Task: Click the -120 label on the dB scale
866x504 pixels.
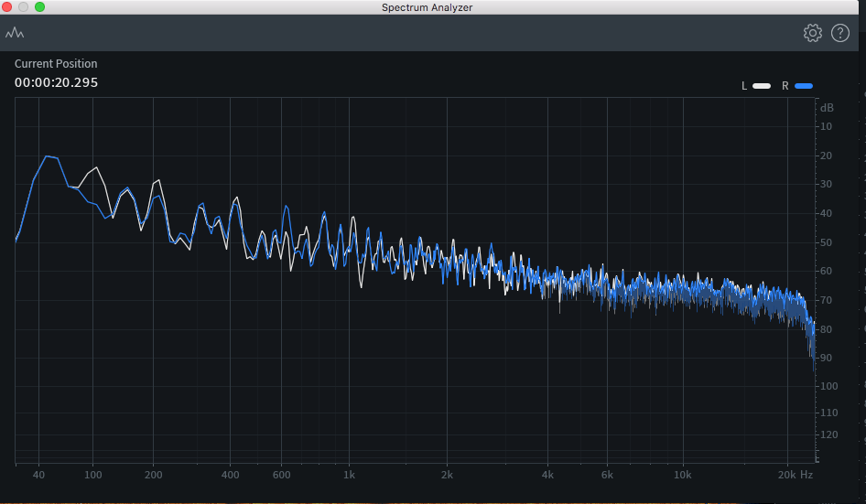Action: [828, 434]
